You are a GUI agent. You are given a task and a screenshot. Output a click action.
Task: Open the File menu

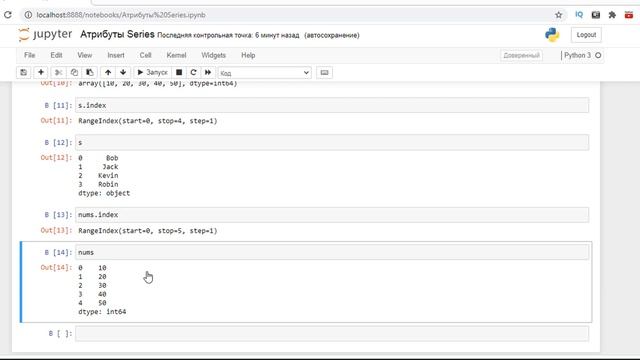[29, 55]
